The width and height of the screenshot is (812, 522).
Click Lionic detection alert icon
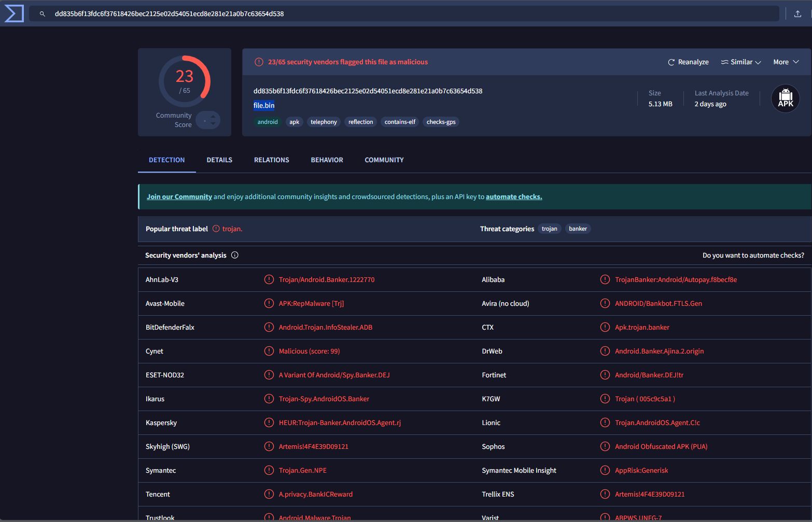(605, 422)
